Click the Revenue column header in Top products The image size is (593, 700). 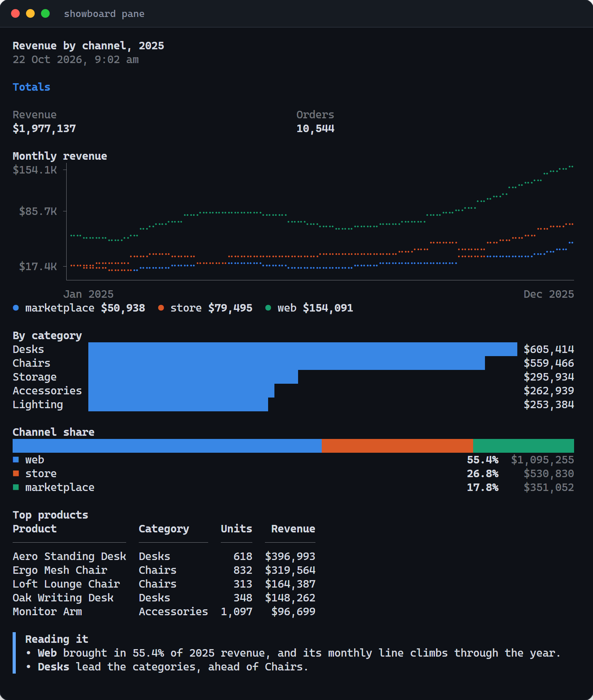tap(293, 529)
